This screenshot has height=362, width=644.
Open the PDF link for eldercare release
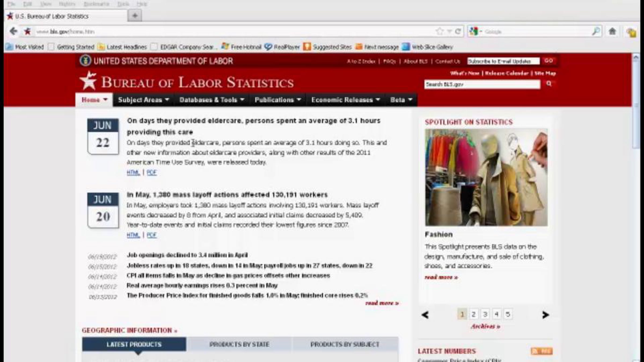tap(152, 172)
